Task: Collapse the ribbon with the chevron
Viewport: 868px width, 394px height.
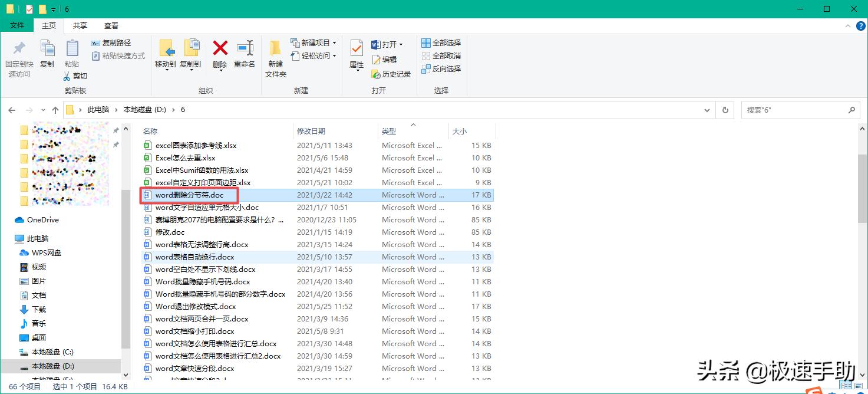Action: coord(847,26)
